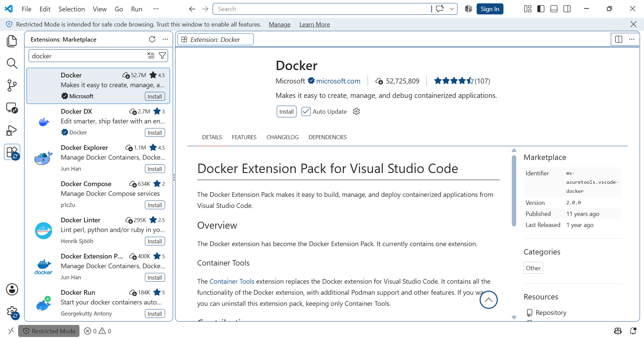The image size is (644, 338).
Task: Click errors and warnings count in status bar
Action: point(98,331)
